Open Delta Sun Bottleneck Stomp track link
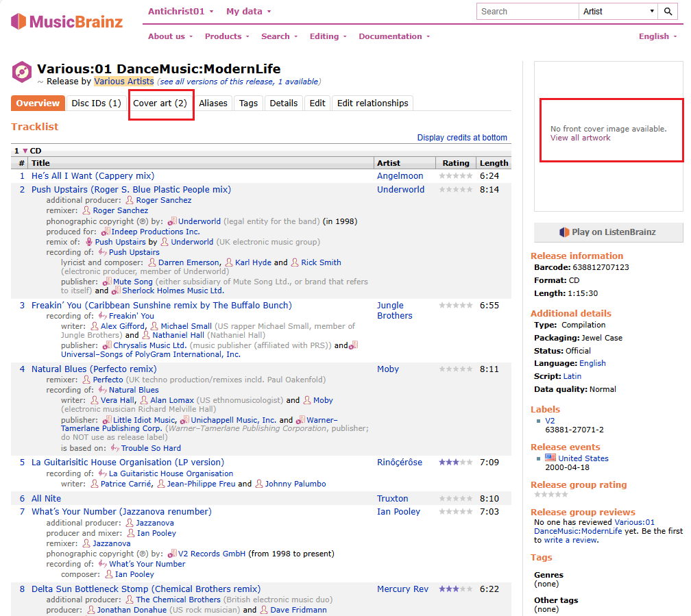 coord(146,589)
